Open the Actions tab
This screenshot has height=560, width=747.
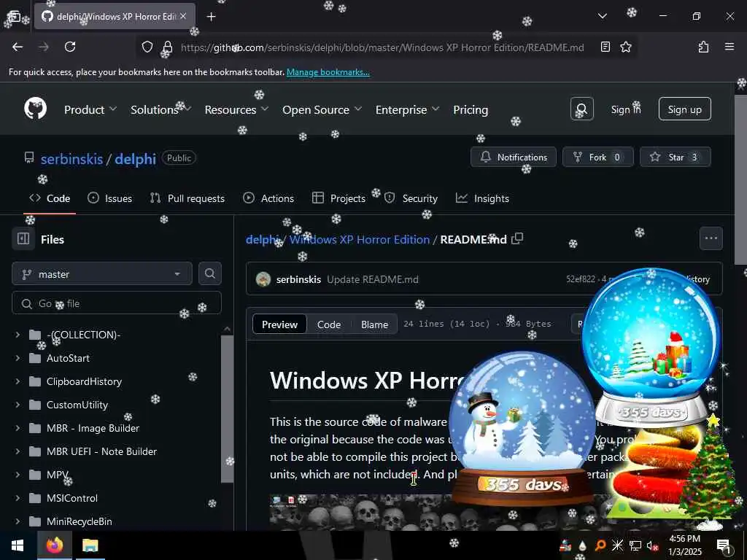pyautogui.click(x=268, y=198)
